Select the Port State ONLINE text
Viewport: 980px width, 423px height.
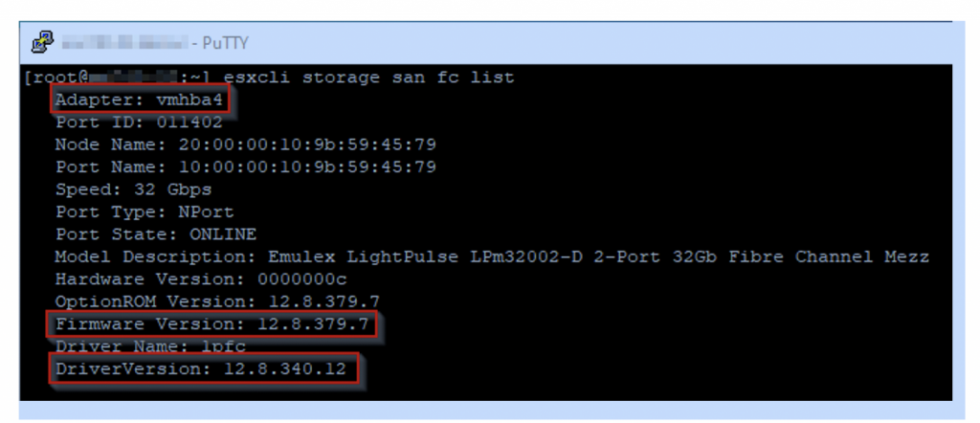[x=156, y=234]
